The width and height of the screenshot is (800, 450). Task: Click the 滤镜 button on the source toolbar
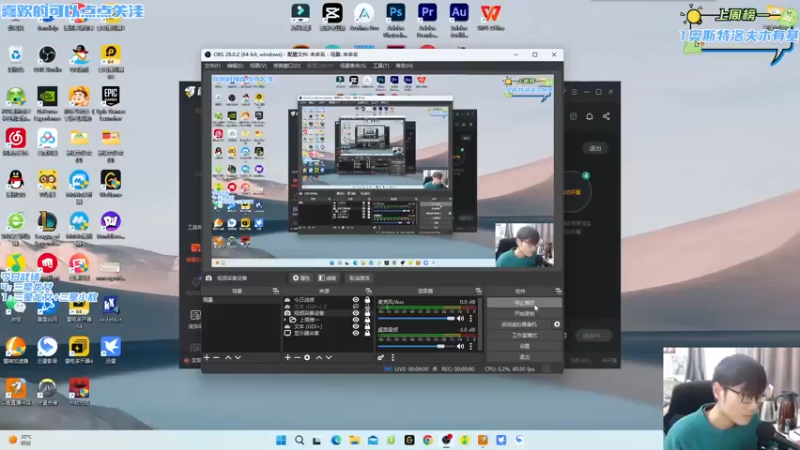(x=328, y=278)
